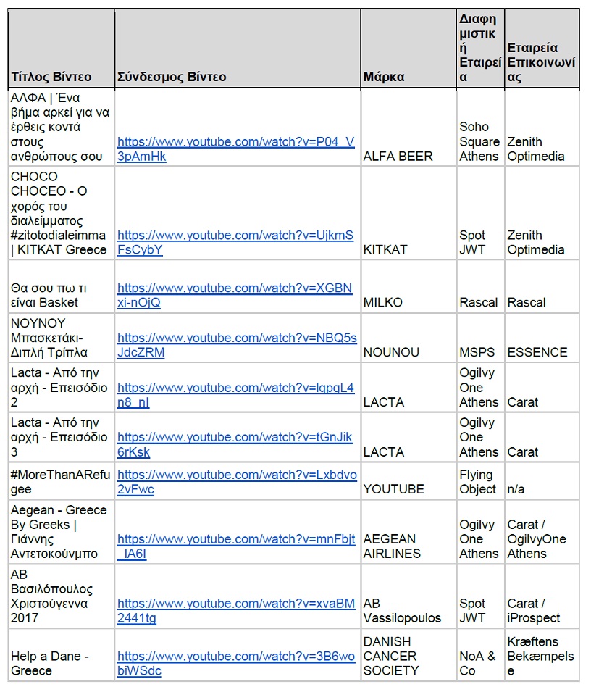Click the 'ΑΒ Βασιλόπουλος Χριστούγεννα 2017' title
This screenshot has height=700, width=591.
coord(51,596)
